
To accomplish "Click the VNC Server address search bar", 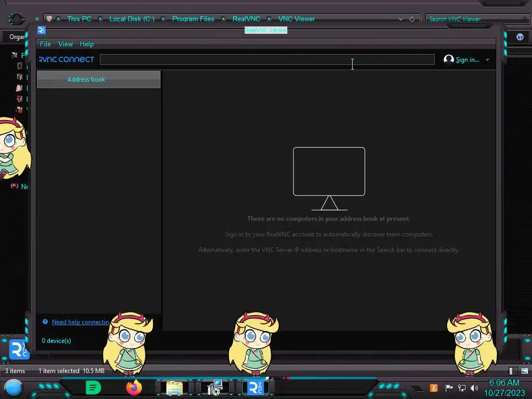I will 267,59.
